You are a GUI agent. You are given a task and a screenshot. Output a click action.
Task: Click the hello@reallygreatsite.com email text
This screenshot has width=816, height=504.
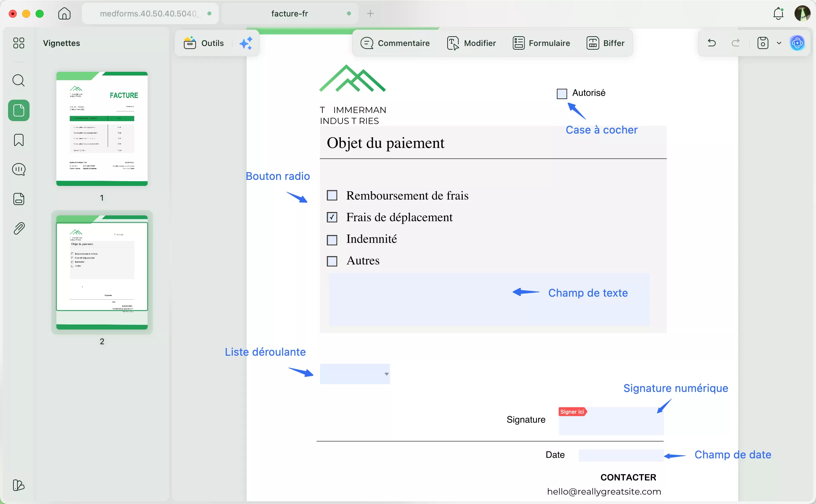604,492
